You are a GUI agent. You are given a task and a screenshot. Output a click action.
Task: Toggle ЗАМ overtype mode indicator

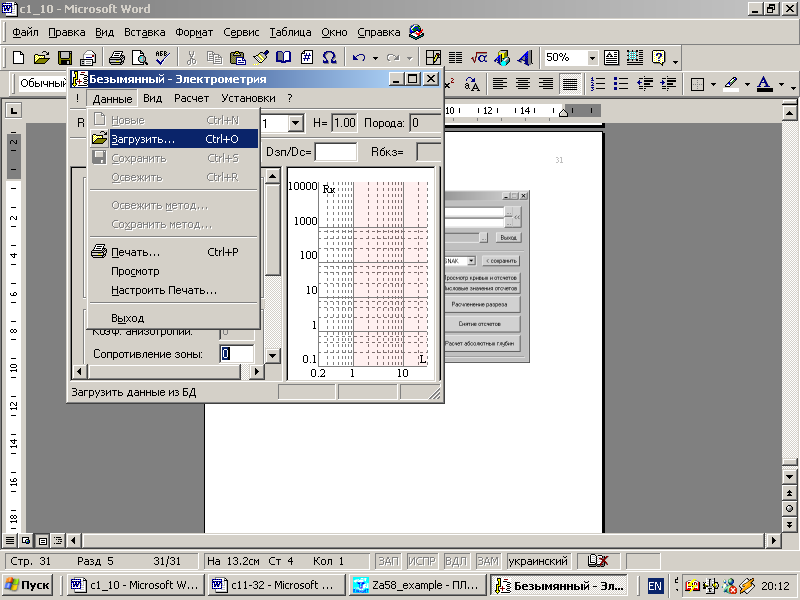point(488,561)
